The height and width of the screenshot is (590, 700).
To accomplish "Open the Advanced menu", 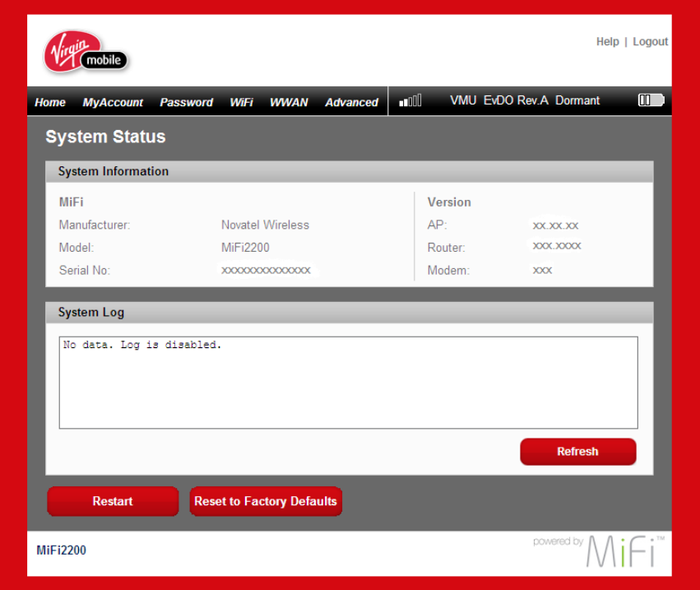I will [351, 102].
